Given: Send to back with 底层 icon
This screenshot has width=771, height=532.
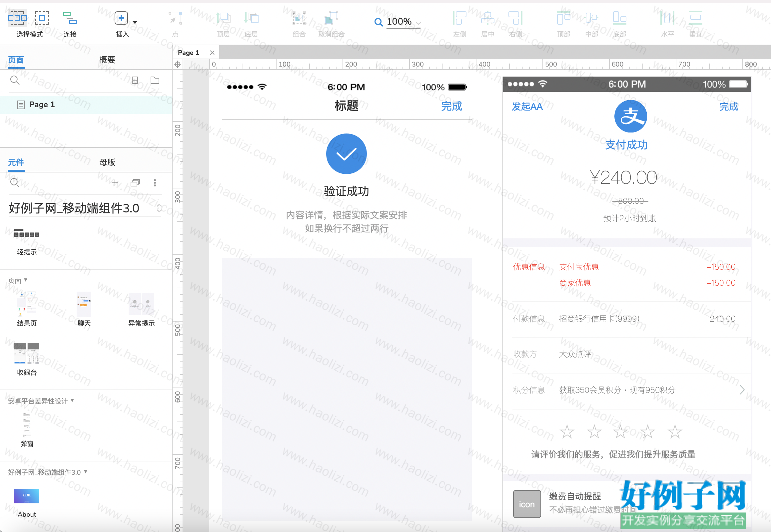Looking at the screenshot, I should pyautogui.click(x=251, y=18).
